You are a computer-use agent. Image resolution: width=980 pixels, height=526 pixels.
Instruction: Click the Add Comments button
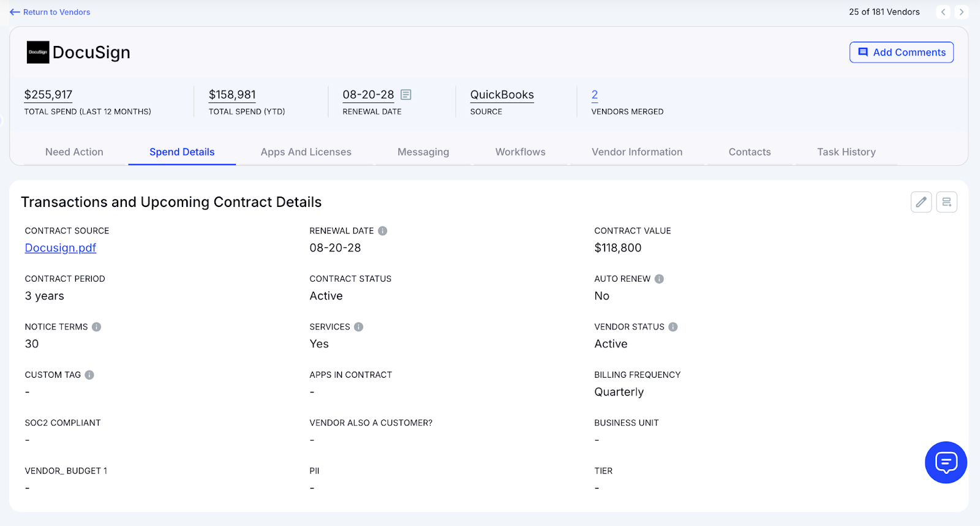coord(902,52)
